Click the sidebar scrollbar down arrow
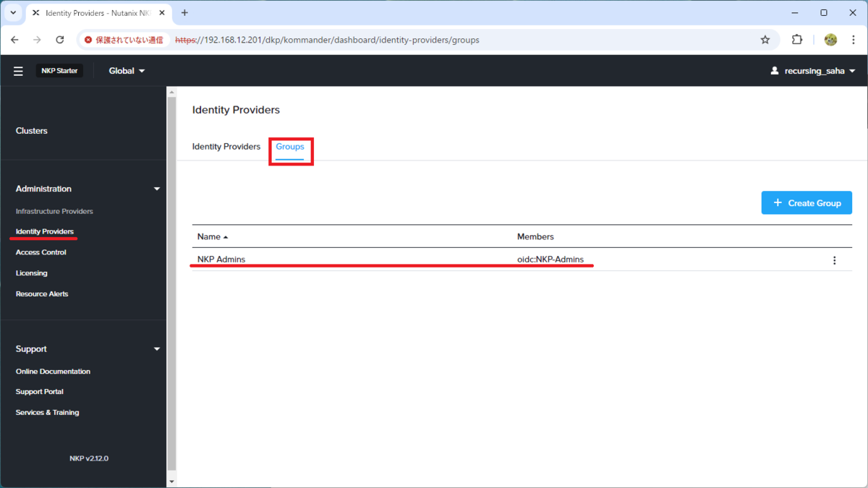 tap(171, 481)
